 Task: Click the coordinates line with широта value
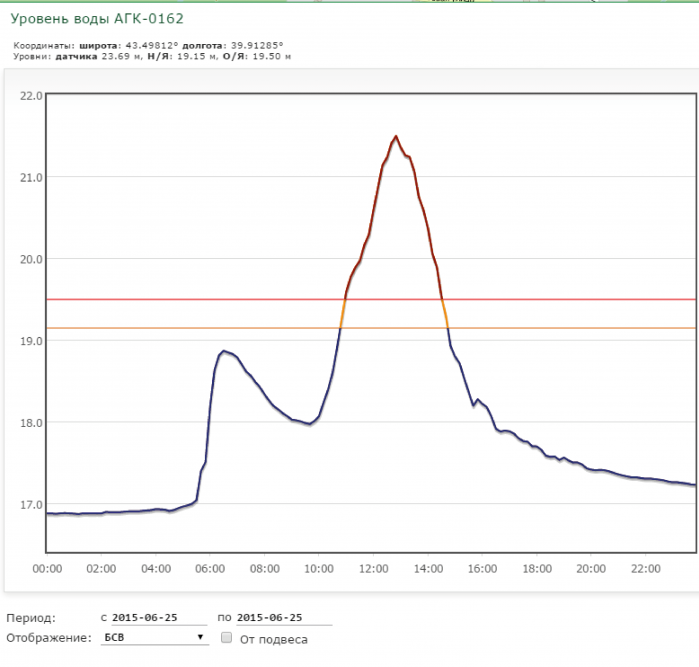pyautogui.click(x=148, y=45)
